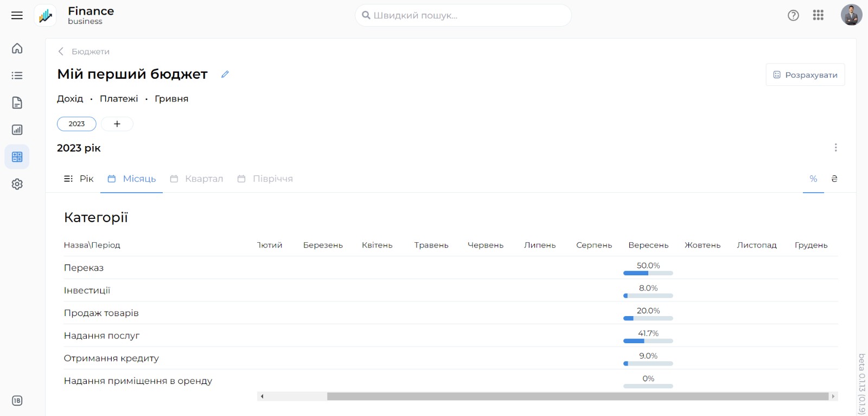Image resolution: width=868 pixels, height=416 pixels.
Task: Switch to the Рік tab
Action: (x=79, y=179)
